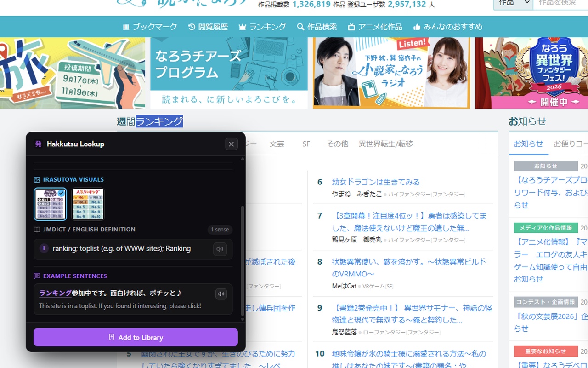Select the お知らせ tab in the news panel

tap(528, 144)
